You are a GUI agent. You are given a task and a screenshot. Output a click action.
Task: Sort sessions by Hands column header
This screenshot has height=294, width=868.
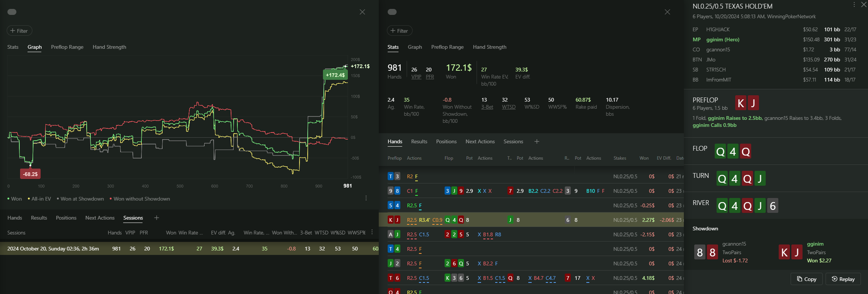tap(115, 233)
